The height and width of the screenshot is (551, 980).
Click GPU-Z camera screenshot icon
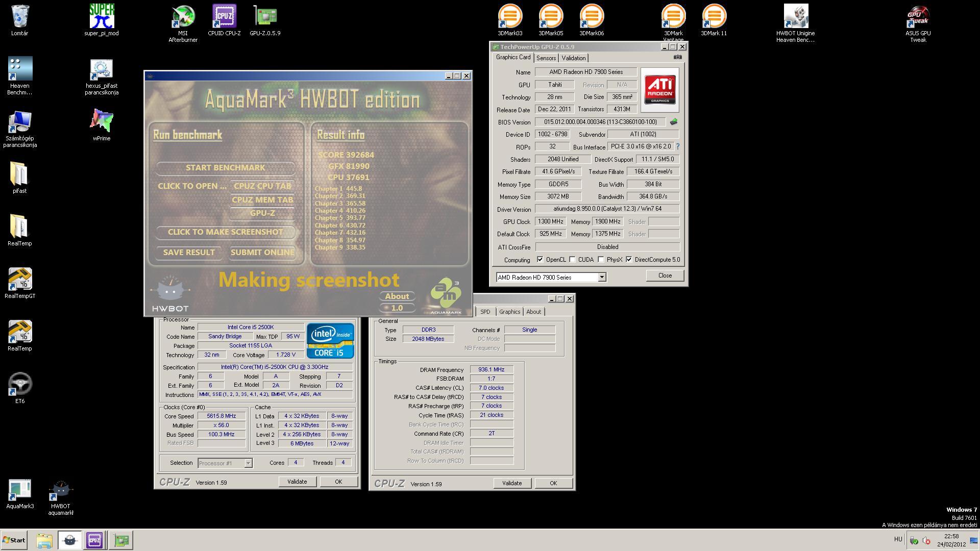tap(677, 57)
